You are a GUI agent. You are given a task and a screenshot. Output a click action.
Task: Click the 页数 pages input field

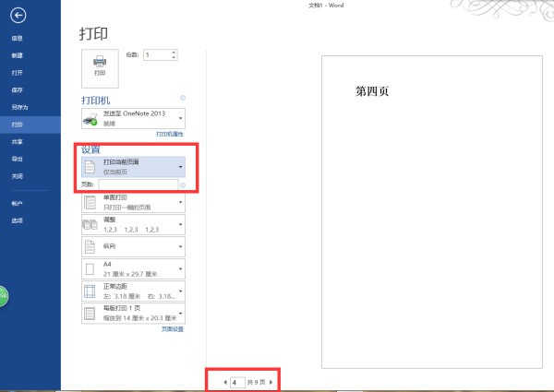[138, 184]
